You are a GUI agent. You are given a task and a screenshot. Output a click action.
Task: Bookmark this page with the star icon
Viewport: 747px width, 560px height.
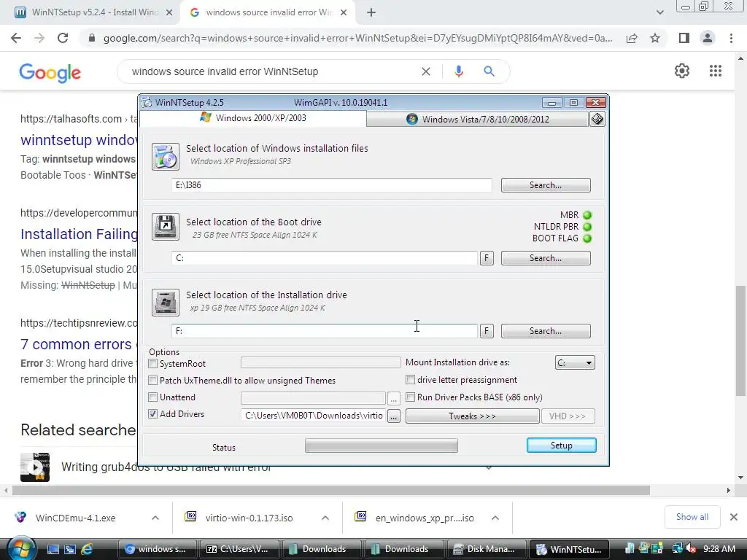click(x=655, y=38)
